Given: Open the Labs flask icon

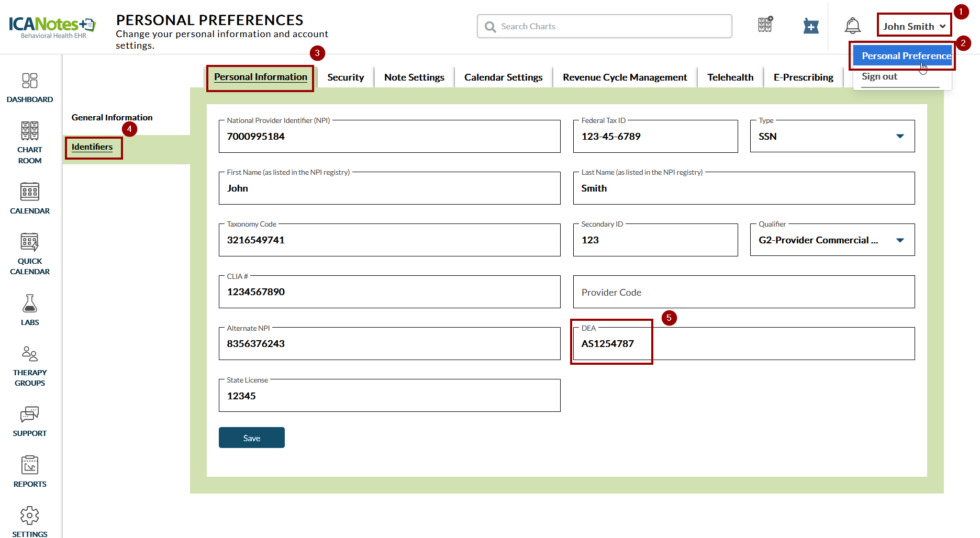Looking at the screenshot, I should [x=30, y=309].
